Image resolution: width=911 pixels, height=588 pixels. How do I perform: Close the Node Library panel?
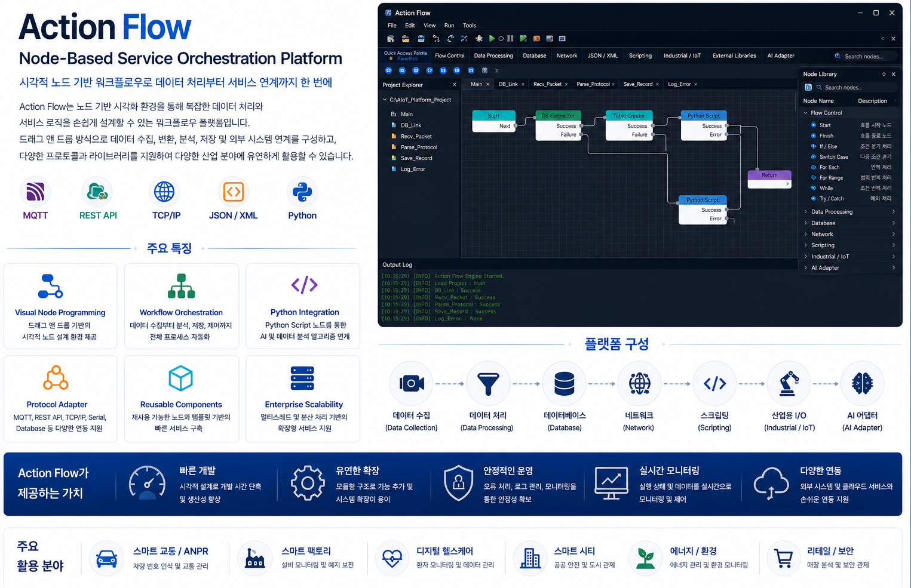pos(894,74)
